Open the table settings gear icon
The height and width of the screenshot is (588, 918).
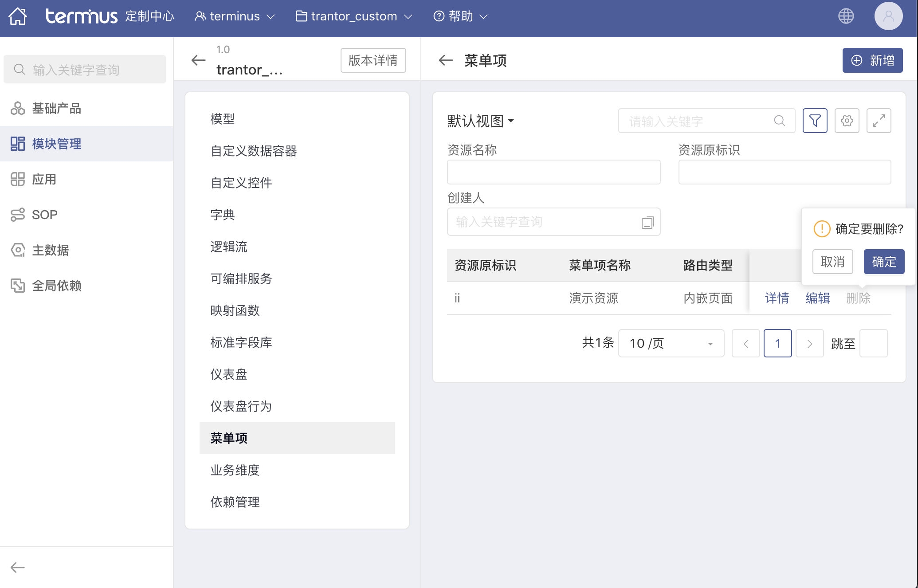click(x=847, y=121)
